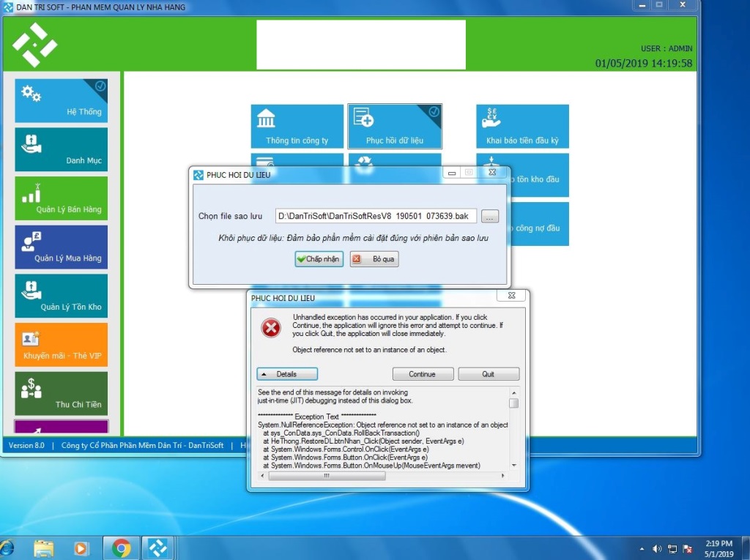Open Khai báo tiền đầu kỳ tile
The width and height of the screenshot is (750, 560).
522,126
